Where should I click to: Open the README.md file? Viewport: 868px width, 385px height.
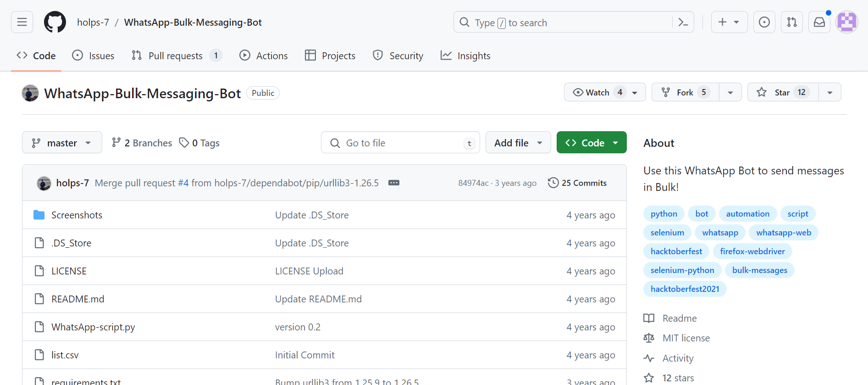tap(78, 299)
